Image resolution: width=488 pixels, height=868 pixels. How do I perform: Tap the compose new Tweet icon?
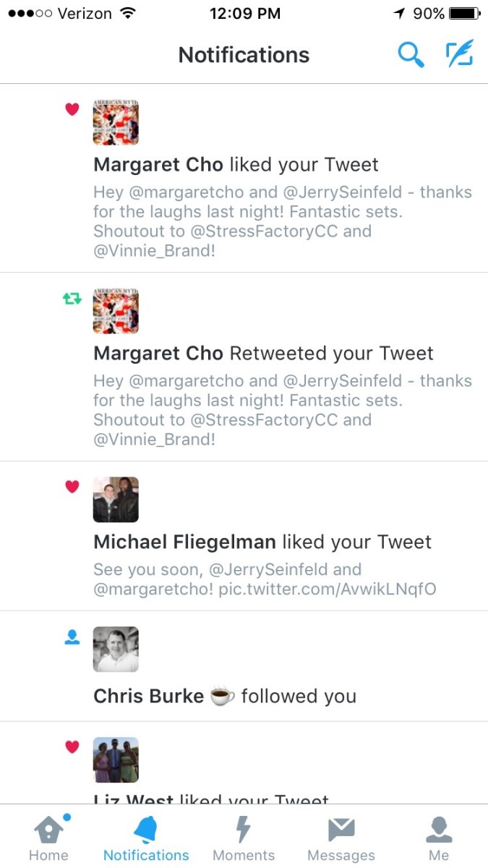[x=460, y=54]
